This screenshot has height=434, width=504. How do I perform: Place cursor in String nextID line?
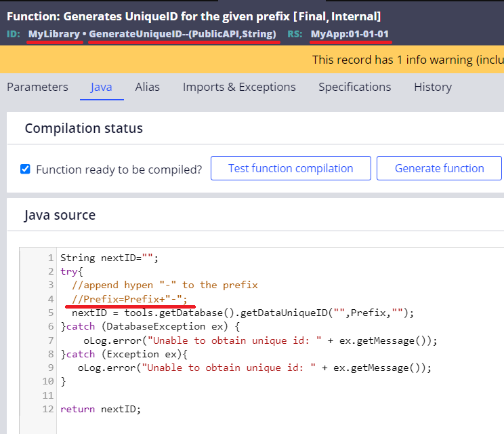click(108, 258)
